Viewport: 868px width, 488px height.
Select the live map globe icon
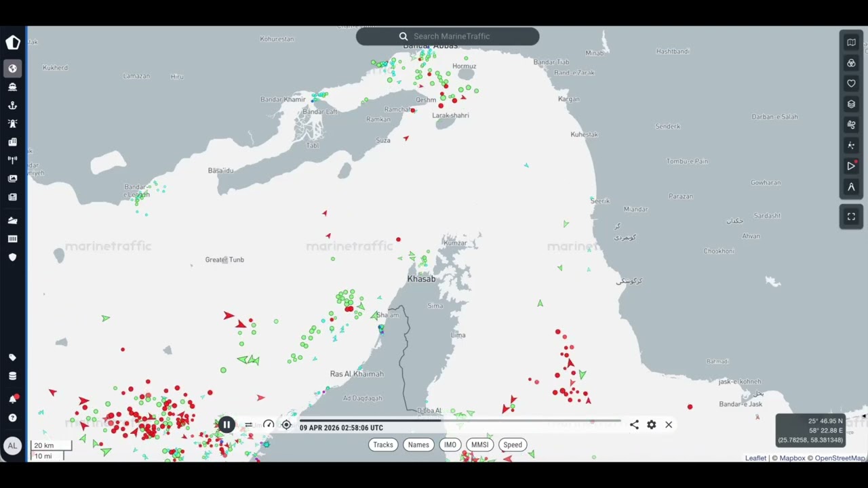(12, 68)
